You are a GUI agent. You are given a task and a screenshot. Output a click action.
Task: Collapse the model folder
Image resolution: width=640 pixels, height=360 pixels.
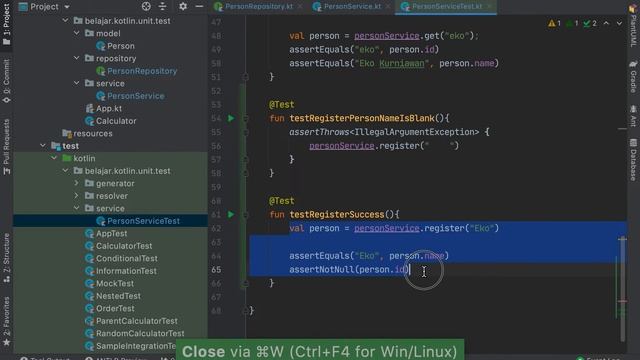[x=77, y=33]
